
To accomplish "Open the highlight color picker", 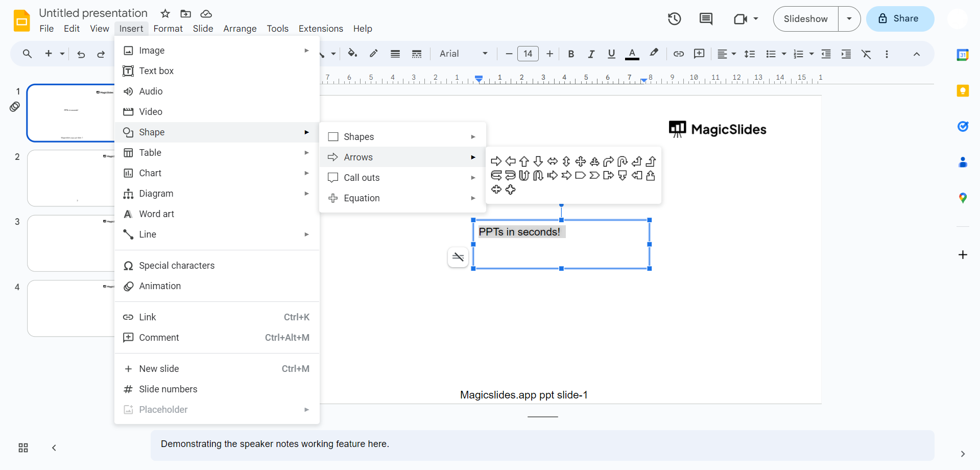I will coord(654,54).
